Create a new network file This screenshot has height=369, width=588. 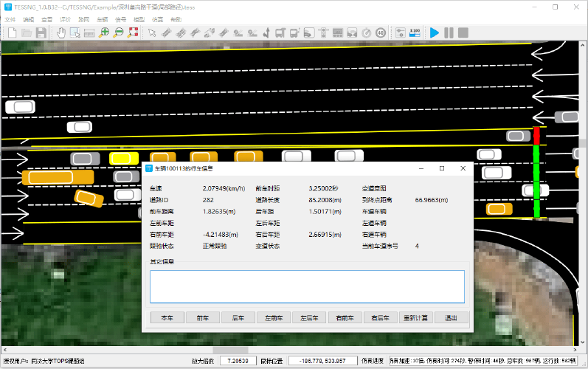click(13, 33)
